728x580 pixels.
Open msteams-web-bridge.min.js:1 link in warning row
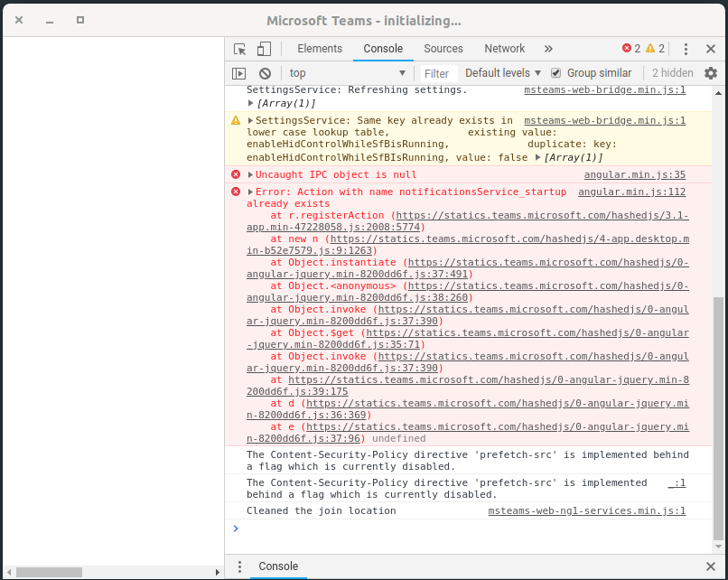tap(604, 120)
